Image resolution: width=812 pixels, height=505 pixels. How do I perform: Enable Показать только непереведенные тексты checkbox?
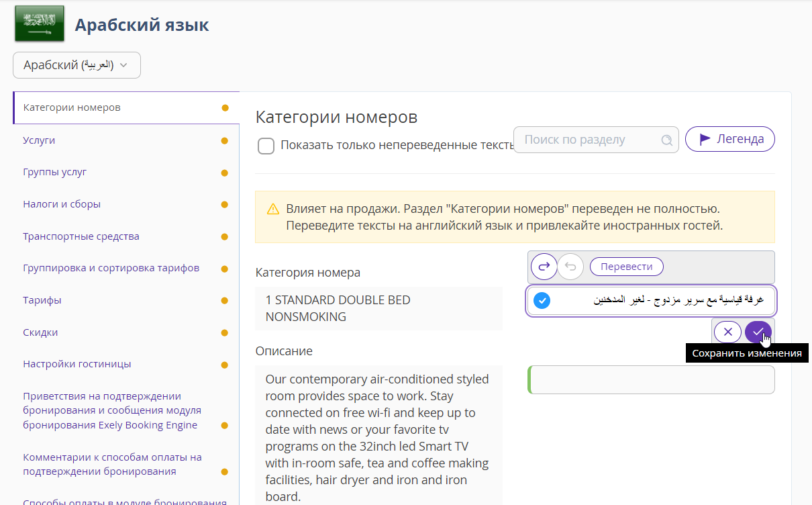click(x=266, y=146)
